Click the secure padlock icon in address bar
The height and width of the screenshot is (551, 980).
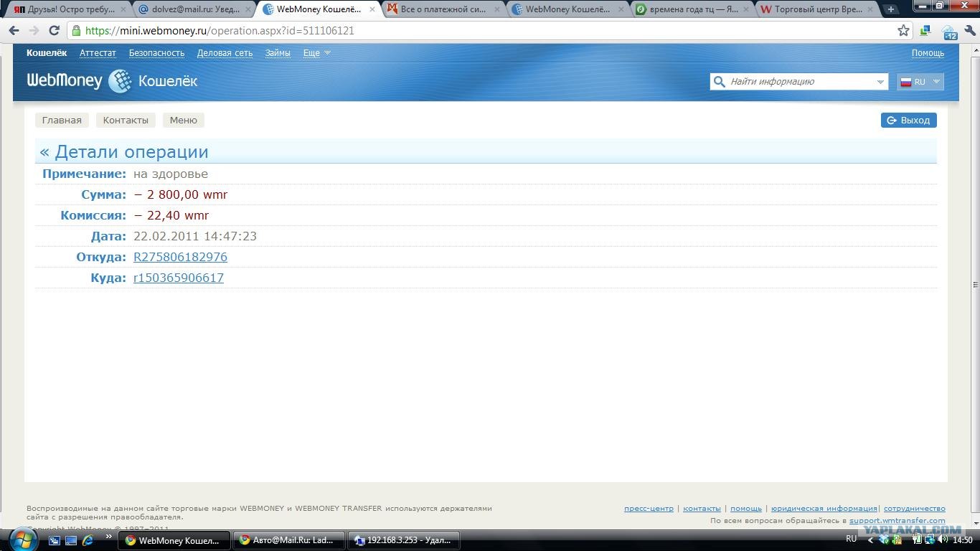pos(76,31)
